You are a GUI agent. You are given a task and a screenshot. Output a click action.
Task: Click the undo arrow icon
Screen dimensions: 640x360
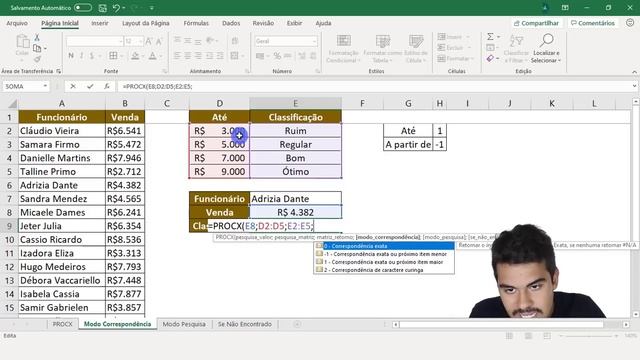[116, 8]
